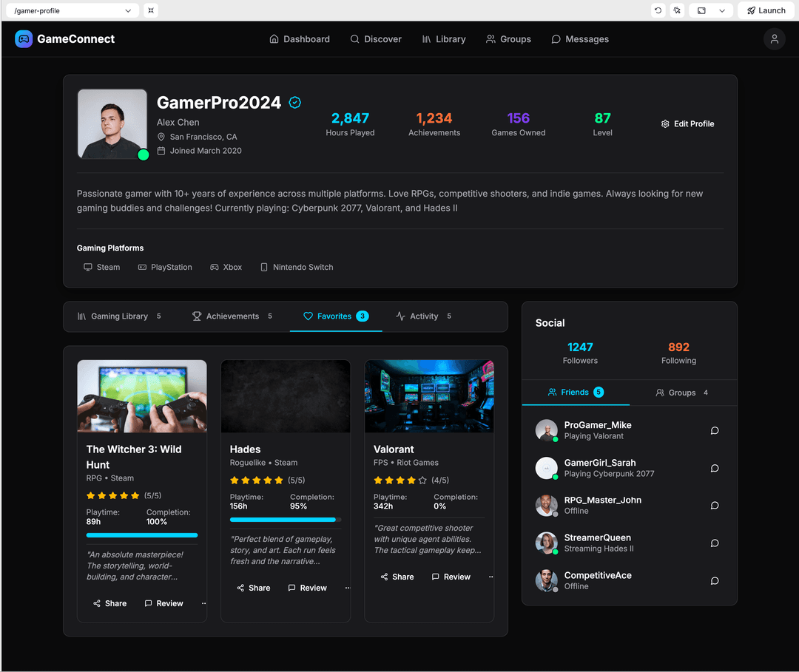Open Discover in the top navigation
Screen dimensions: 799x672
(376, 39)
